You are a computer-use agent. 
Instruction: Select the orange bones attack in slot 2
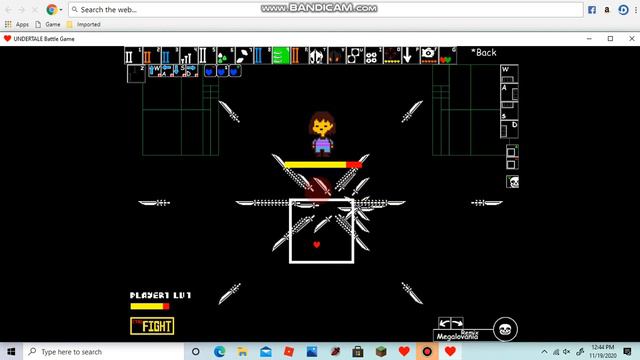151,55
